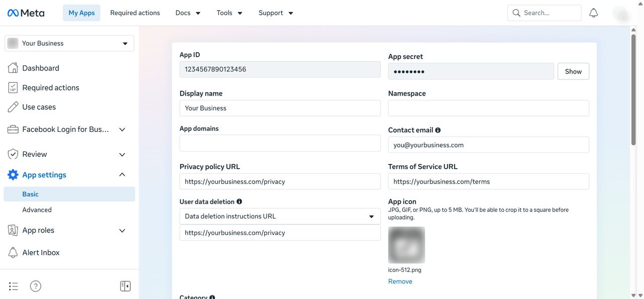Click the Review shield icon
The height and width of the screenshot is (299, 644).
(13, 154)
